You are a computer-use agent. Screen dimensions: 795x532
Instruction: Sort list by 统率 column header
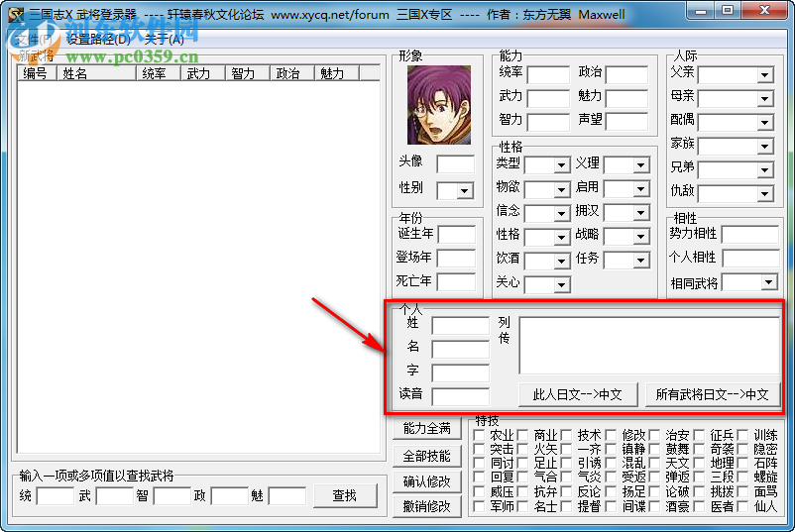tap(159, 73)
